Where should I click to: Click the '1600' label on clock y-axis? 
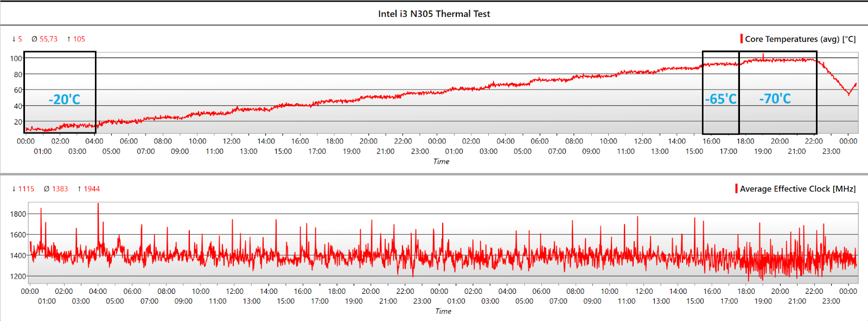tap(18, 235)
